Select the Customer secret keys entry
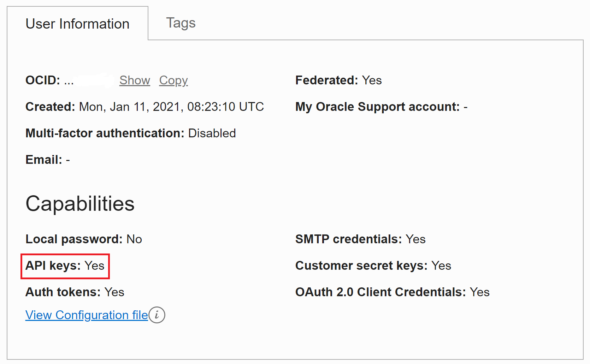Image resolution: width=590 pixels, height=364 pixels. (x=373, y=265)
